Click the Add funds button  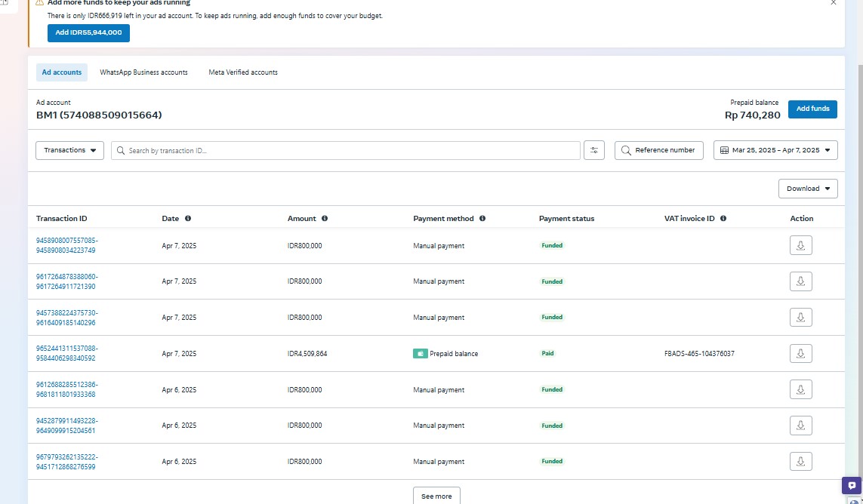coord(812,109)
